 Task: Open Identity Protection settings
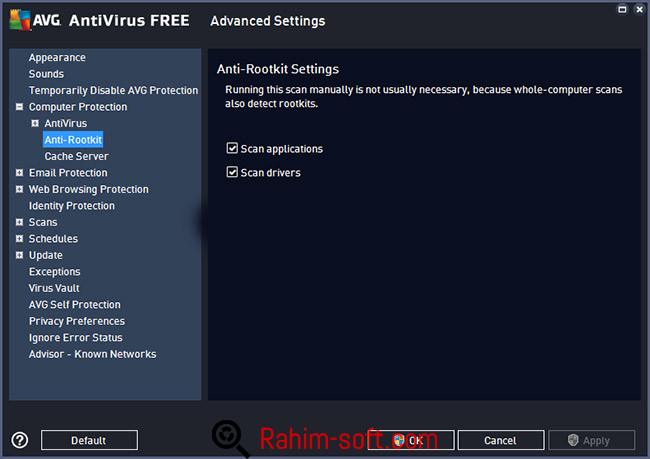coord(72,206)
